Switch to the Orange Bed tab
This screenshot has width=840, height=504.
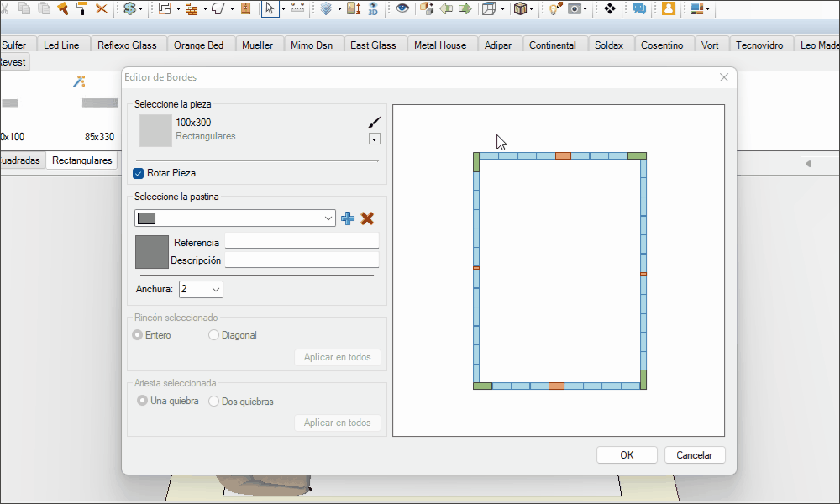coord(199,45)
